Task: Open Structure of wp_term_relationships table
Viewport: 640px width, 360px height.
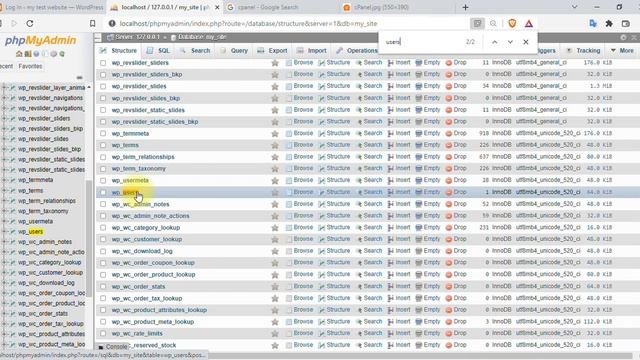Action: pos(334,157)
